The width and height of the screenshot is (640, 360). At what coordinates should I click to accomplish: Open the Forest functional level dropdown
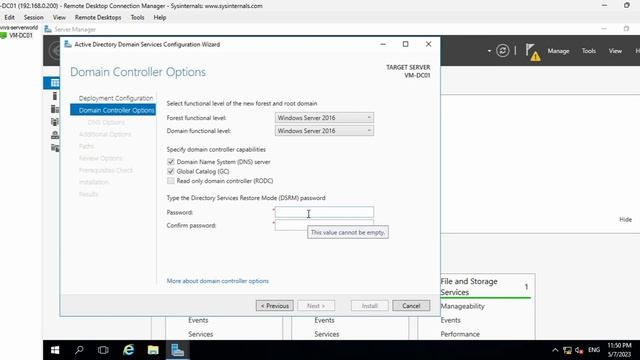pos(324,118)
